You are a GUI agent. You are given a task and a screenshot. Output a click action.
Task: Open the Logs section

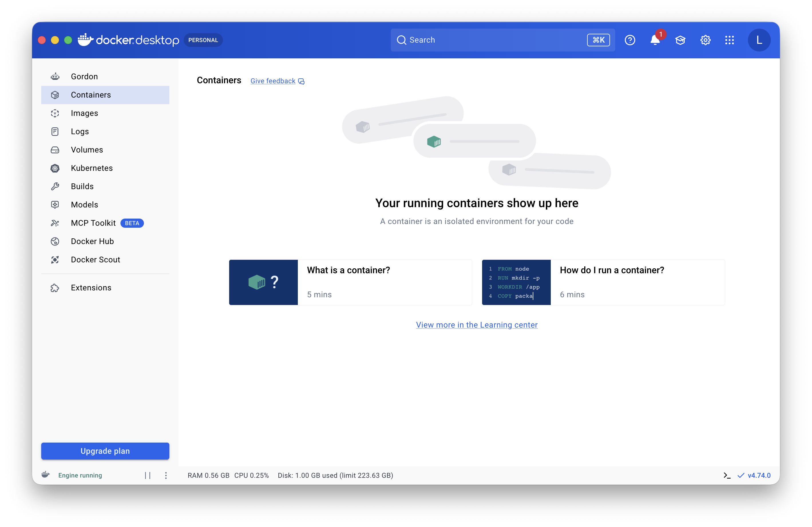(x=105, y=131)
